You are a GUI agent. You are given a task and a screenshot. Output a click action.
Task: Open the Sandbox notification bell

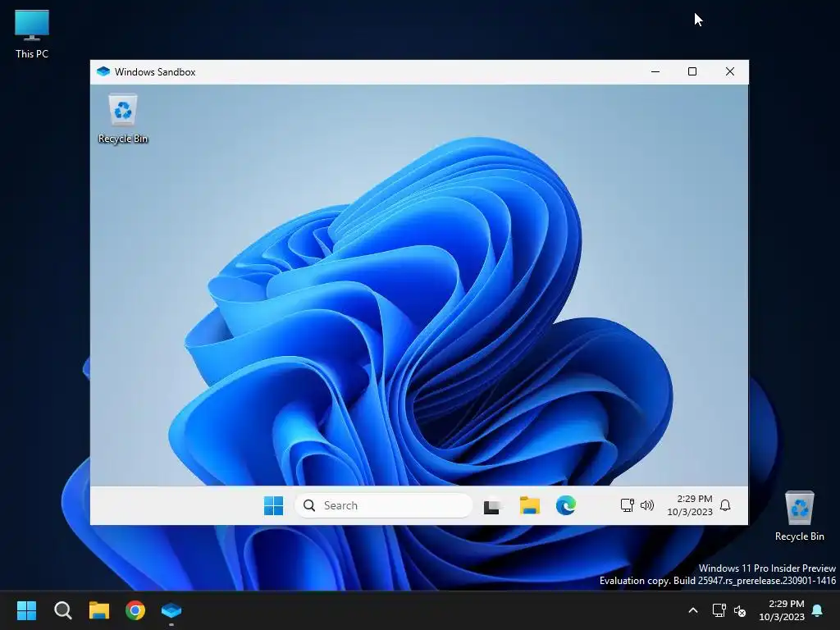[x=725, y=505]
